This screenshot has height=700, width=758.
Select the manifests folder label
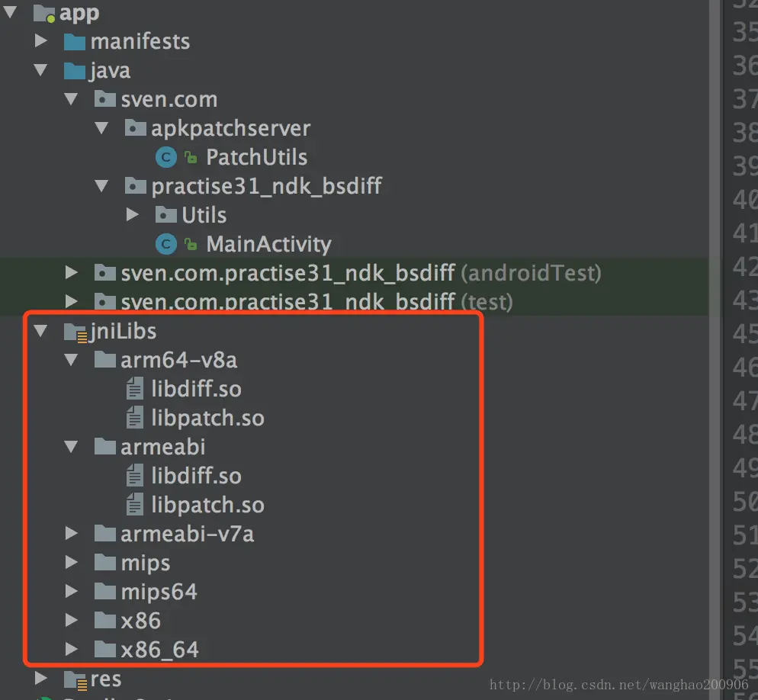140,42
